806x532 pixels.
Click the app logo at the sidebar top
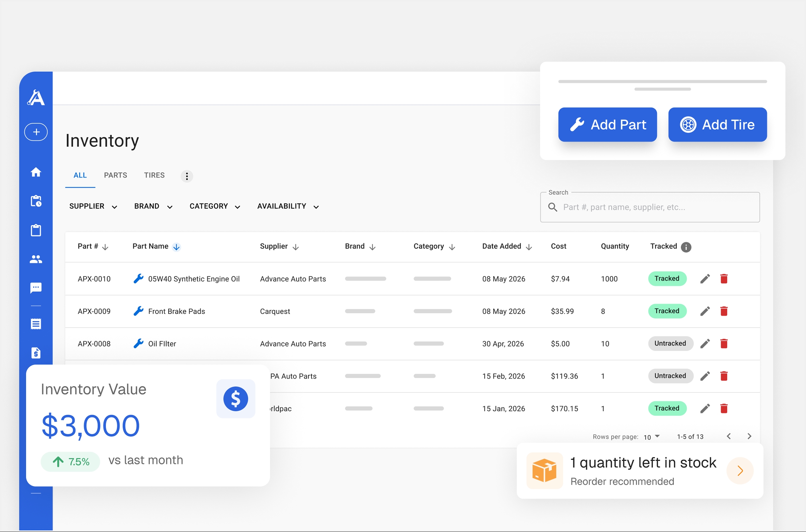pyautogui.click(x=36, y=98)
